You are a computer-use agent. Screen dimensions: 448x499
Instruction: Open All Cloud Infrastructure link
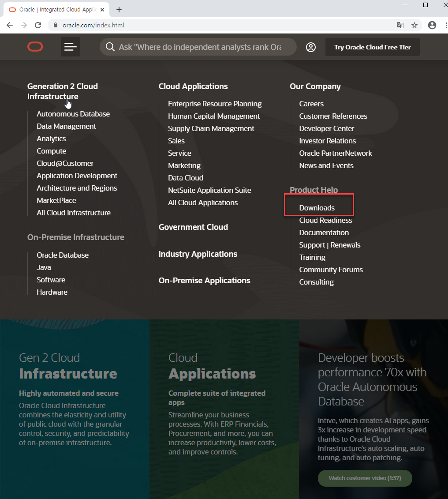tap(74, 213)
